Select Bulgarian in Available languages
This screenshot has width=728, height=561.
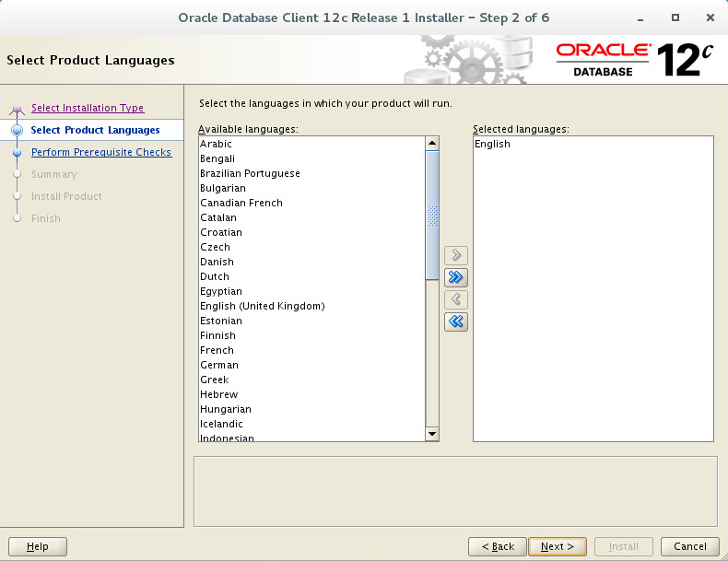point(311,189)
